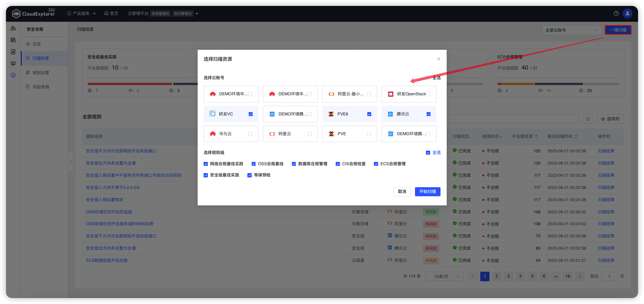Expand the 产品服务 menu
This screenshot has width=644, height=304.
(x=81, y=14)
